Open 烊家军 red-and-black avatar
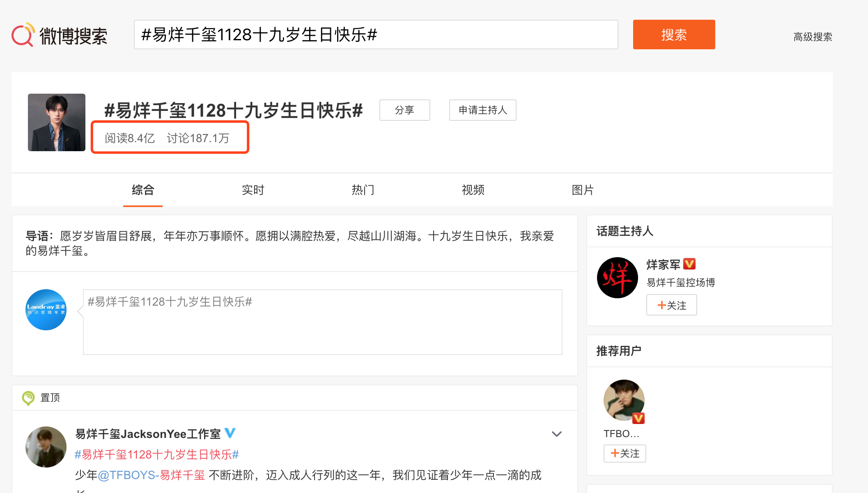 click(x=618, y=278)
